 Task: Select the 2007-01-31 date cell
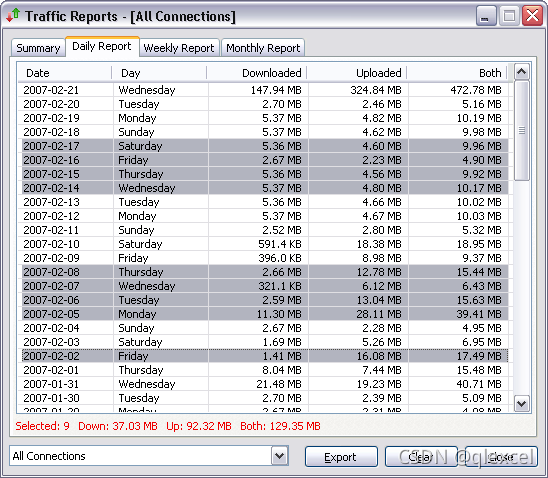pos(51,384)
